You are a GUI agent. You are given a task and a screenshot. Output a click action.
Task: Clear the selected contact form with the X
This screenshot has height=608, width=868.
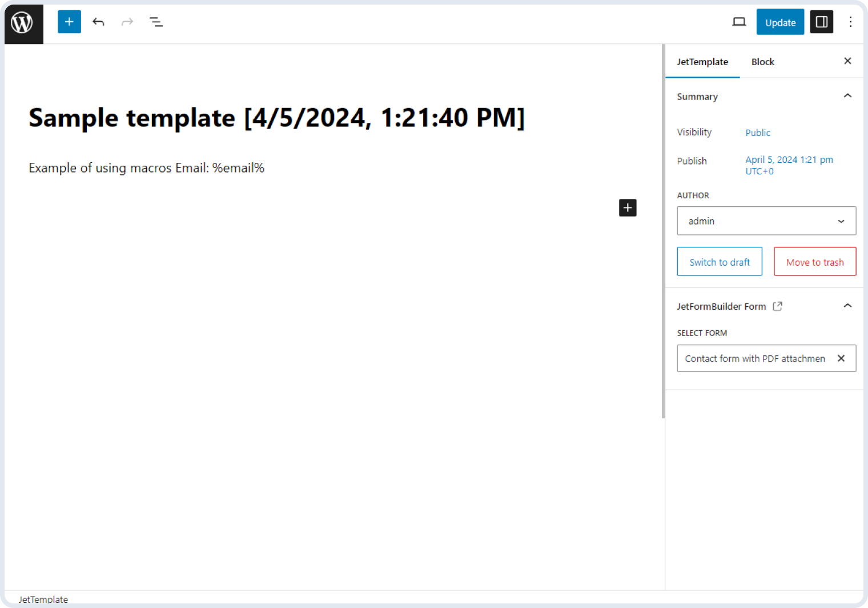841,358
